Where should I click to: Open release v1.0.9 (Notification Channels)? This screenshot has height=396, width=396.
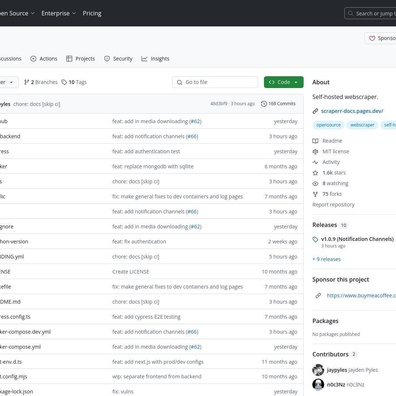pos(357,239)
